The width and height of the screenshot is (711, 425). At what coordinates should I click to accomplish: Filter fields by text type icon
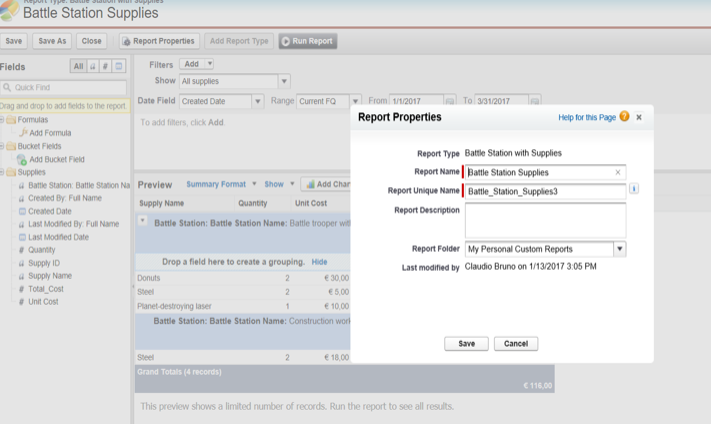93,66
